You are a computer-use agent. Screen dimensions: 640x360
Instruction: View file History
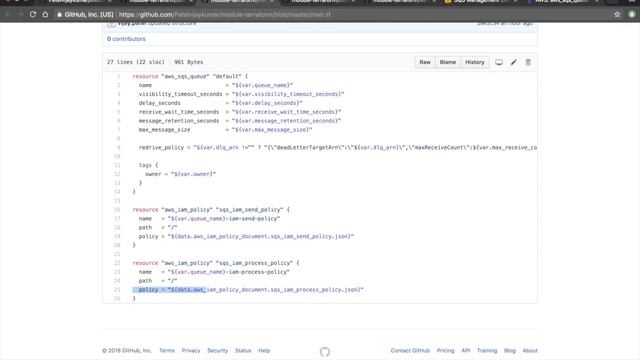pos(475,62)
